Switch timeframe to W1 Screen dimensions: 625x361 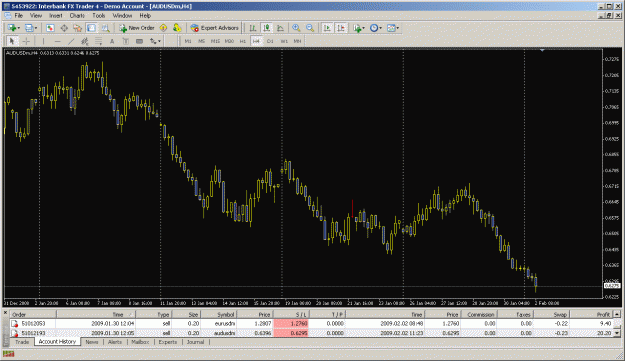pyautogui.click(x=284, y=41)
